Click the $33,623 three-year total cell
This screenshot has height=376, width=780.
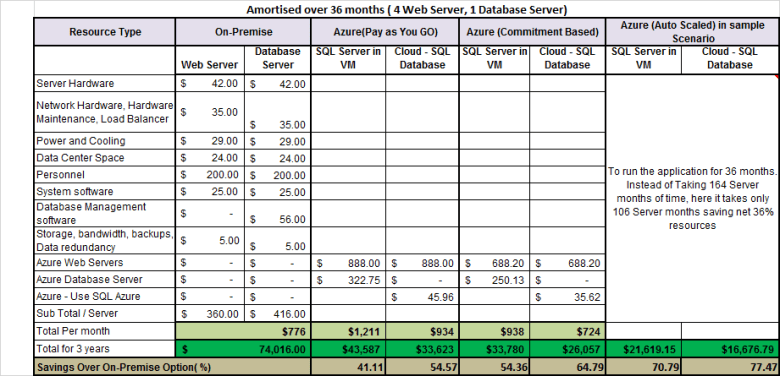[422, 349]
